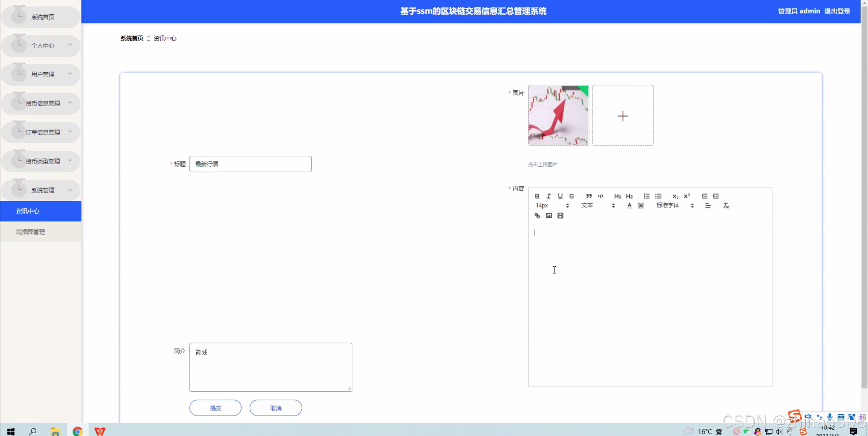Toggle italic formatting in editor
The height and width of the screenshot is (436, 868).
pos(548,196)
